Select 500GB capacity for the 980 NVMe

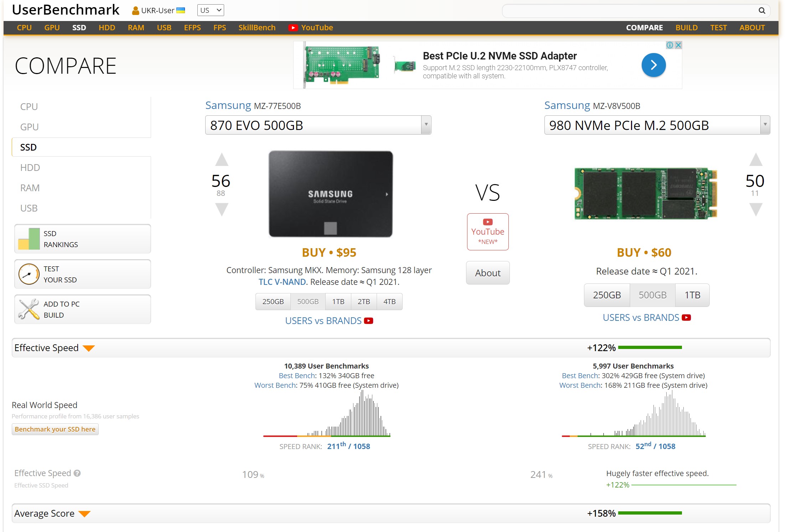pyautogui.click(x=652, y=295)
